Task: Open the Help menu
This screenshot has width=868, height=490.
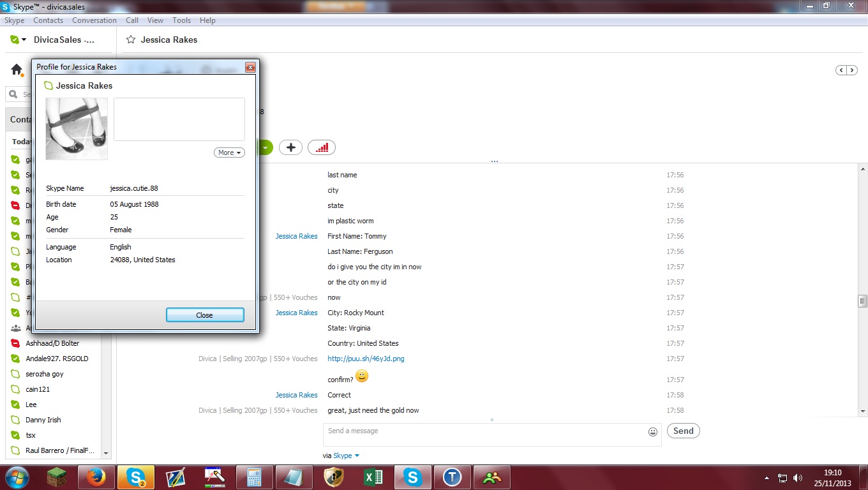Action: [207, 20]
